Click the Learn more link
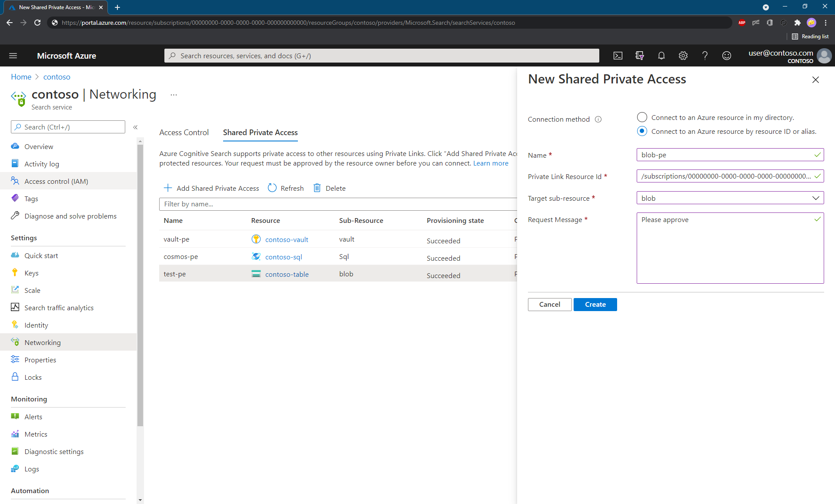The height and width of the screenshot is (504, 835). pyautogui.click(x=491, y=163)
